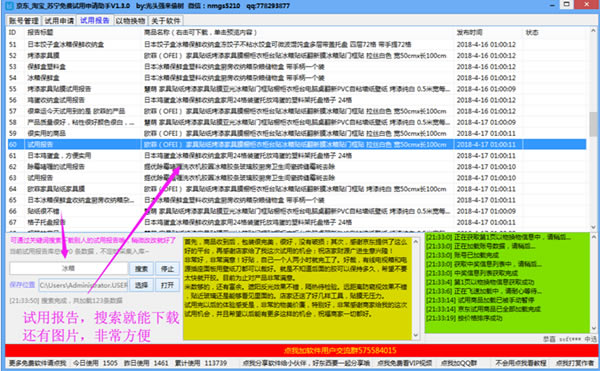Click the 选择 button for the save location

[x=141, y=285]
